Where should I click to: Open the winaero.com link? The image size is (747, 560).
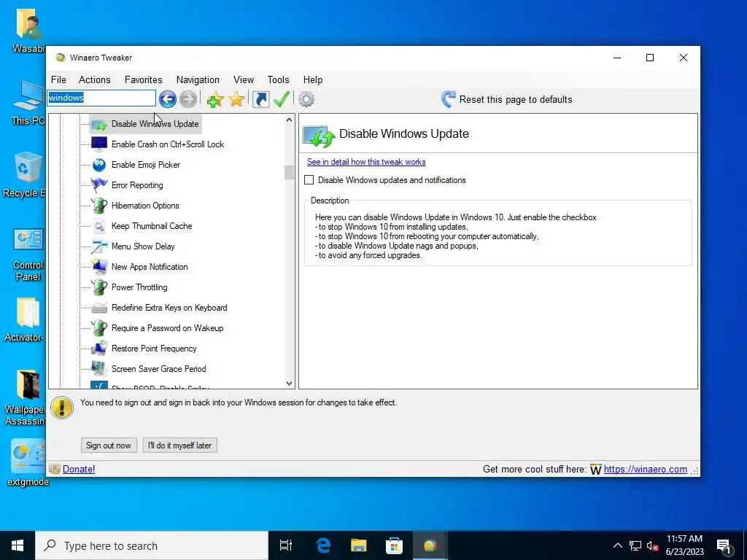pos(646,470)
